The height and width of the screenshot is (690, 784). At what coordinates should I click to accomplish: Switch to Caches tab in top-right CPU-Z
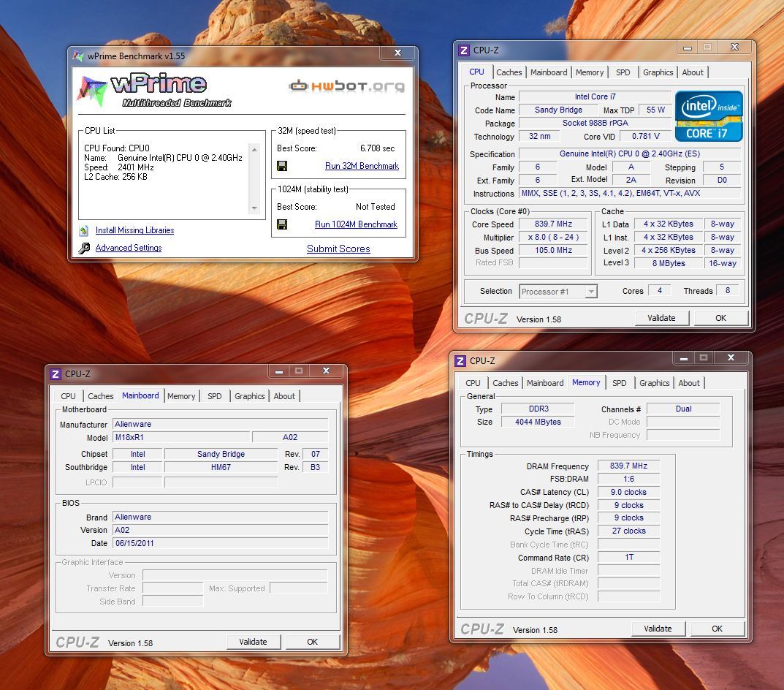tap(509, 72)
